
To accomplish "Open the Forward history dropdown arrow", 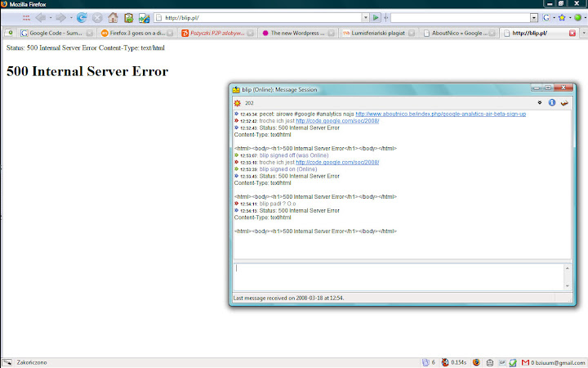I will (x=71, y=18).
